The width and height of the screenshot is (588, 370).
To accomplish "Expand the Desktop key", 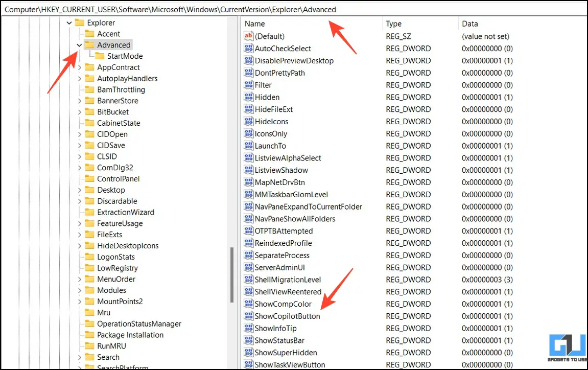I will pos(80,190).
